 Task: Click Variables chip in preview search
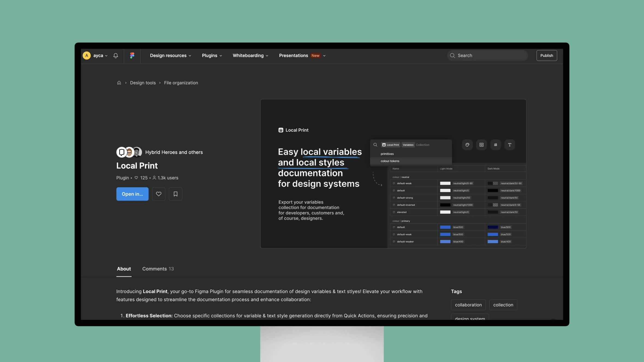tap(408, 145)
